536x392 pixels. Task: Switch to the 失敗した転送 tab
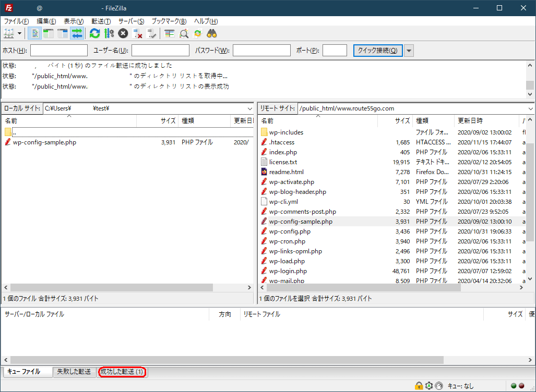tap(74, 372)
